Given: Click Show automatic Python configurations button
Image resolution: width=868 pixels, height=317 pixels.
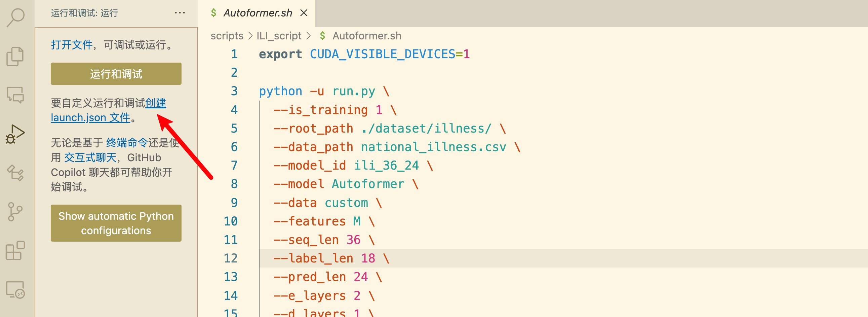Looking at the screenshot, I should [116, 223].
